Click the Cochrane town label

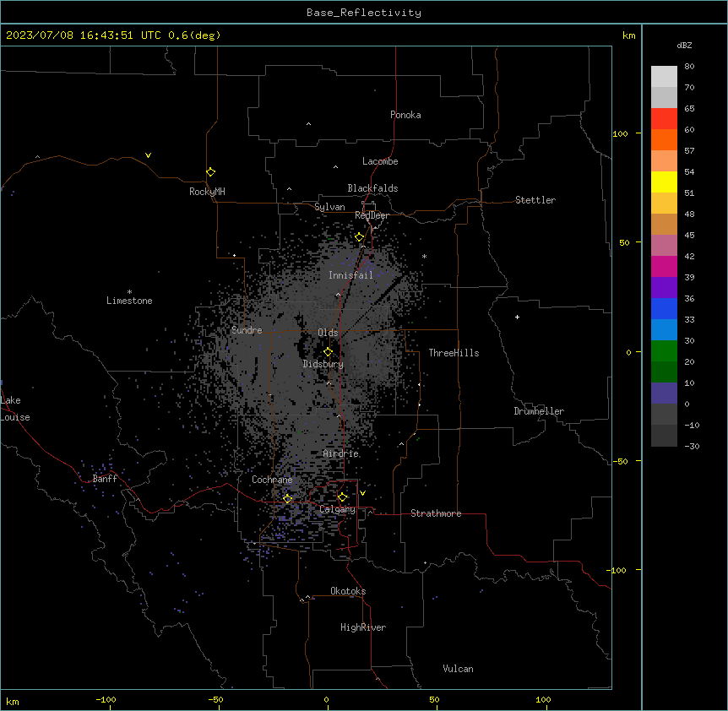pos(272,480)
